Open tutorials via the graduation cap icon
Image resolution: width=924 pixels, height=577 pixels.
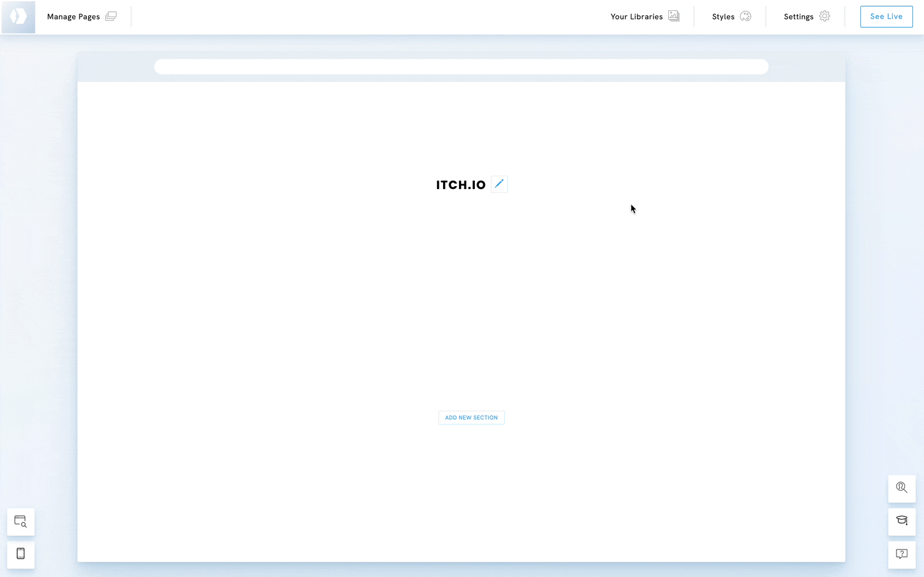click(x=902, y=521)
